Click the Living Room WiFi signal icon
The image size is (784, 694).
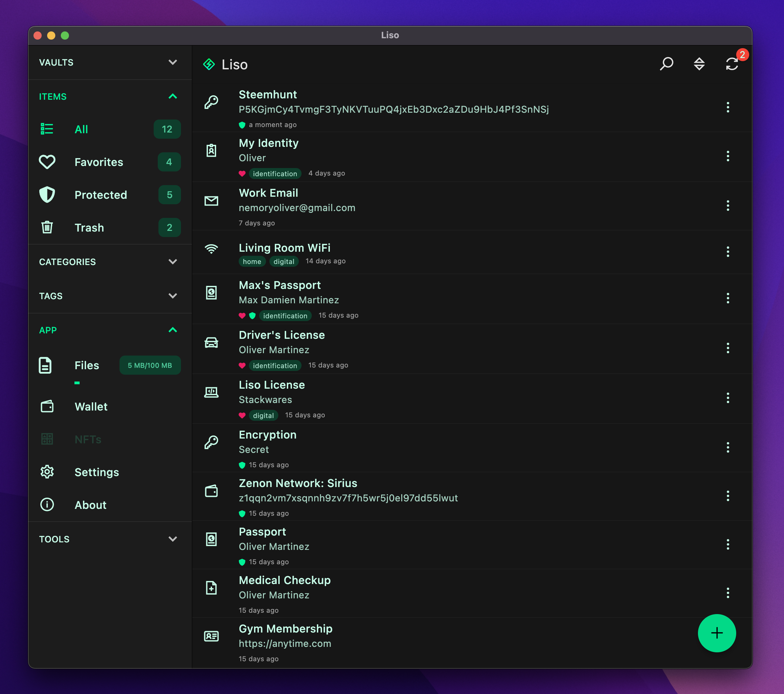(211, 249)
